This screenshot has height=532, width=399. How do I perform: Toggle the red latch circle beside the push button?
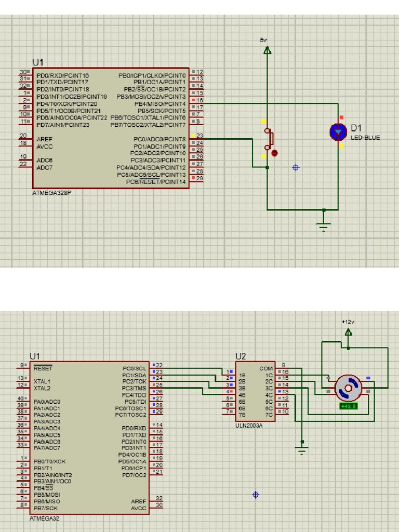(274, 153)
